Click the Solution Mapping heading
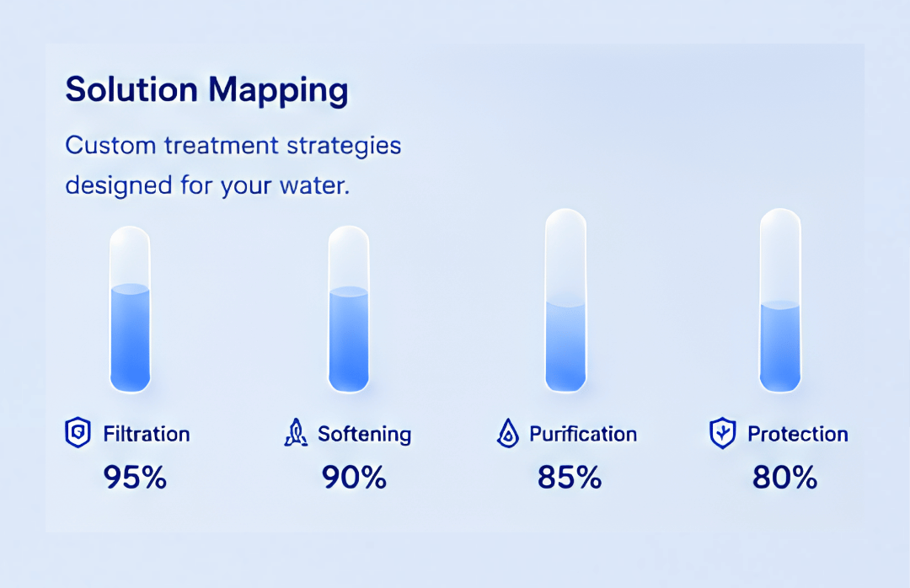The image size is (910, 588). tap(206, 90)
